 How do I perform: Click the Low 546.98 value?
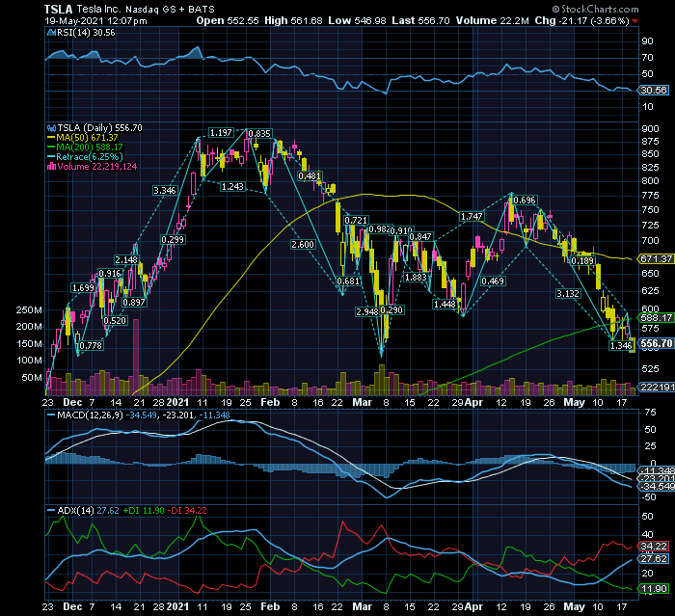pos(357,20)
